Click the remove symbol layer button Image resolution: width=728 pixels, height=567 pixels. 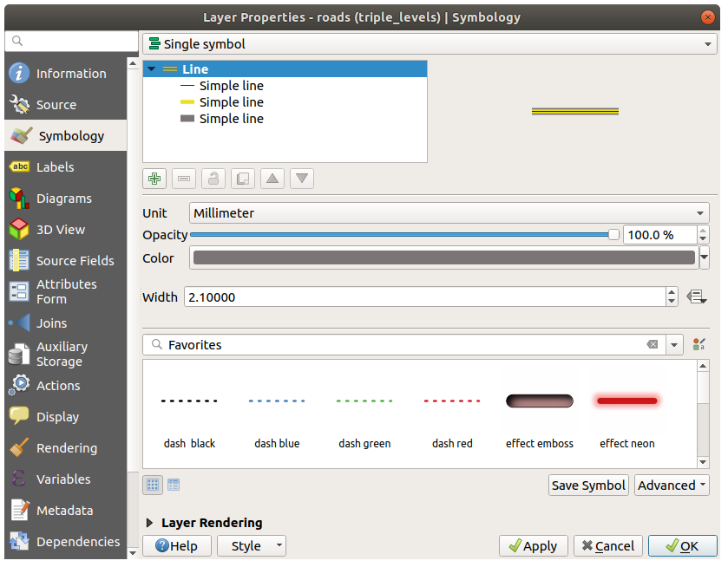point(184,179)
